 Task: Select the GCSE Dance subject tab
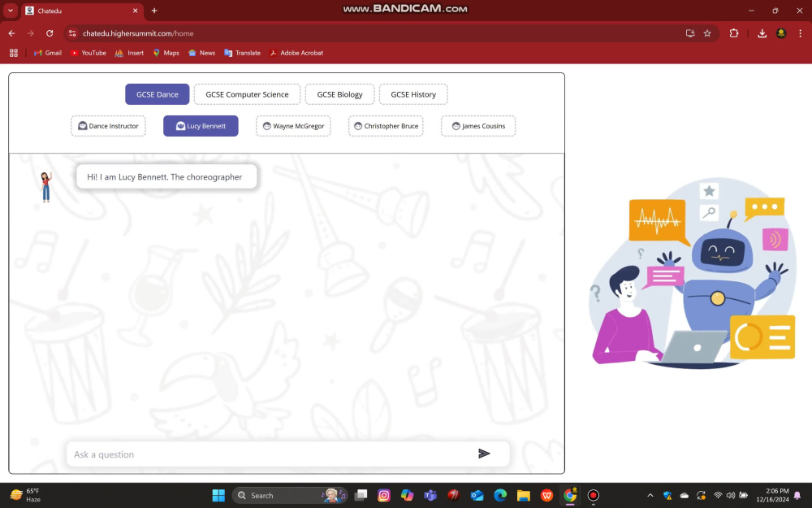click(x=157, y=94)
